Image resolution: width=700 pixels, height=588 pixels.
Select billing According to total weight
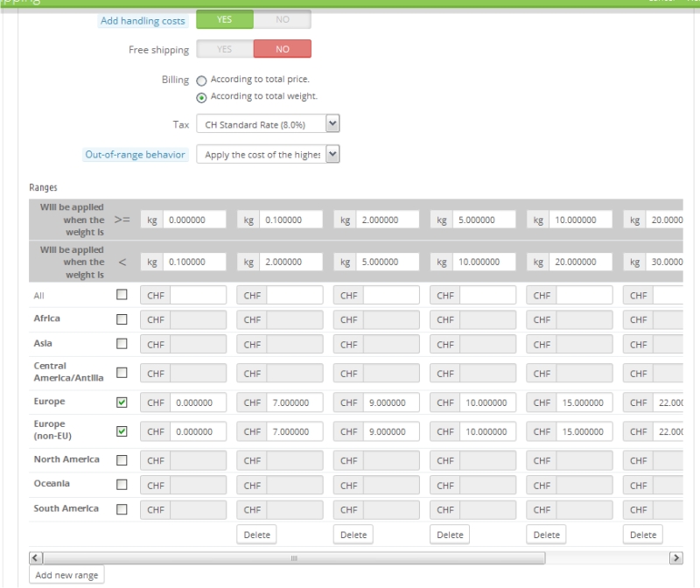[x=201, y=97]
